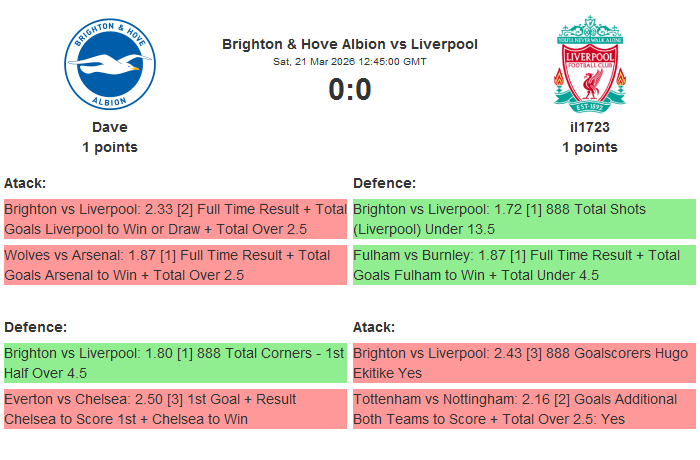
Task: Click the Liverpool FC crest
Action: [x=590, y=63]
